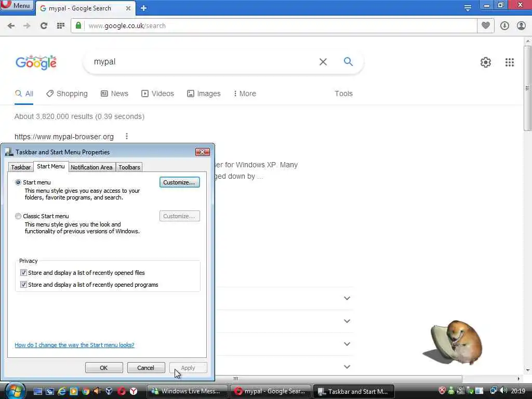Click Switch between windows in Quick Launch
532x399 pixels.
coord(49,391)
